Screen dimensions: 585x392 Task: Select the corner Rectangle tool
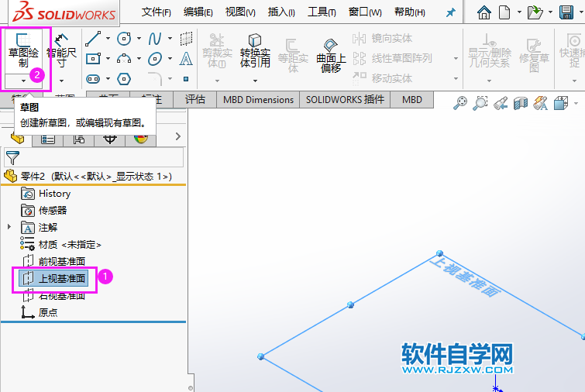point(93,59)
